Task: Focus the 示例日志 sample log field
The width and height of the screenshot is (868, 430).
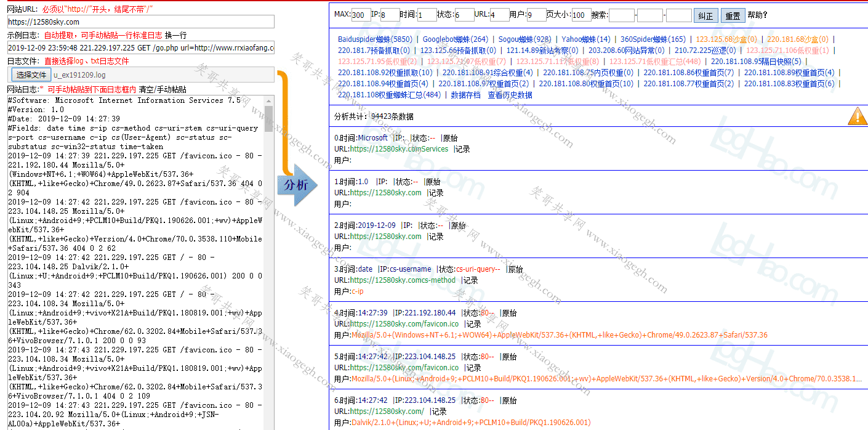Action: [141, 48]
